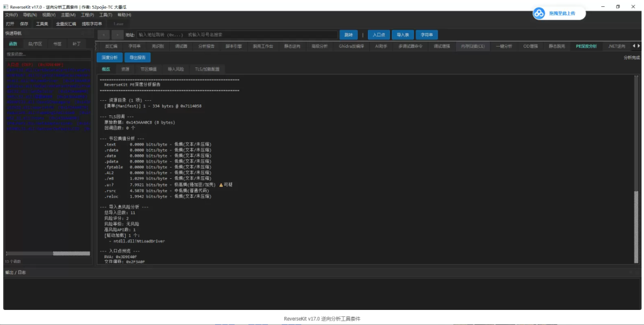
Task: Switch to the 静态逆向 tab
Action: [x=292, y=46]
